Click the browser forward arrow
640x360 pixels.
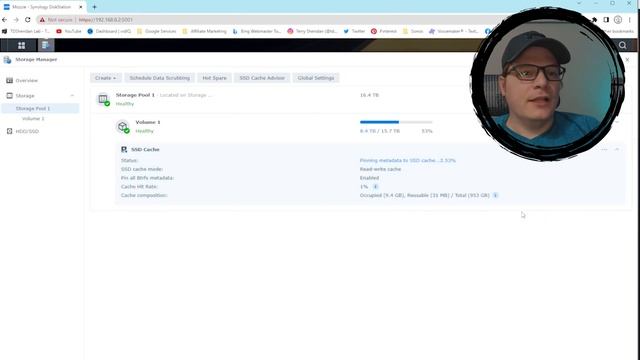pos(16,20)
